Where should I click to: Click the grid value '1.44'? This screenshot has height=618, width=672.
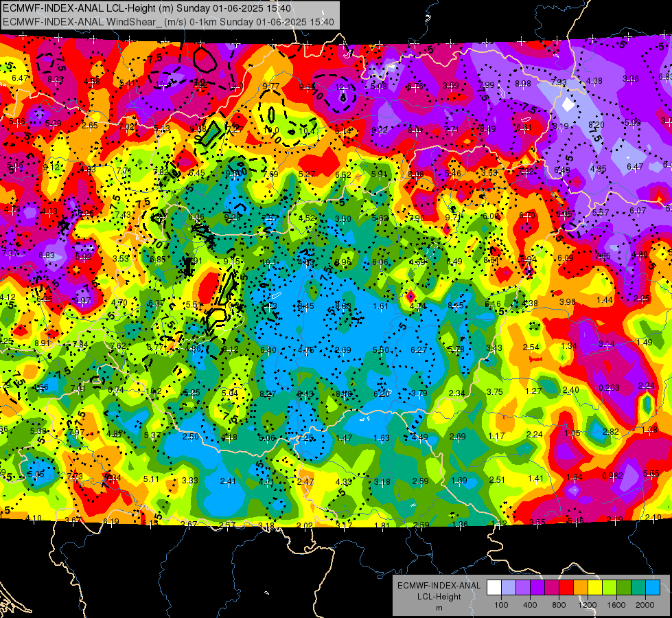(604, 300)
